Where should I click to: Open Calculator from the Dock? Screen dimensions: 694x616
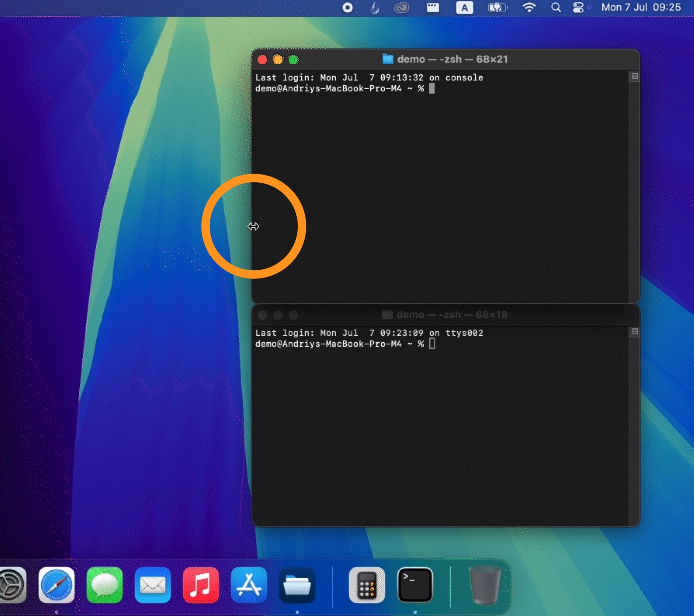[x=367, y=585]
